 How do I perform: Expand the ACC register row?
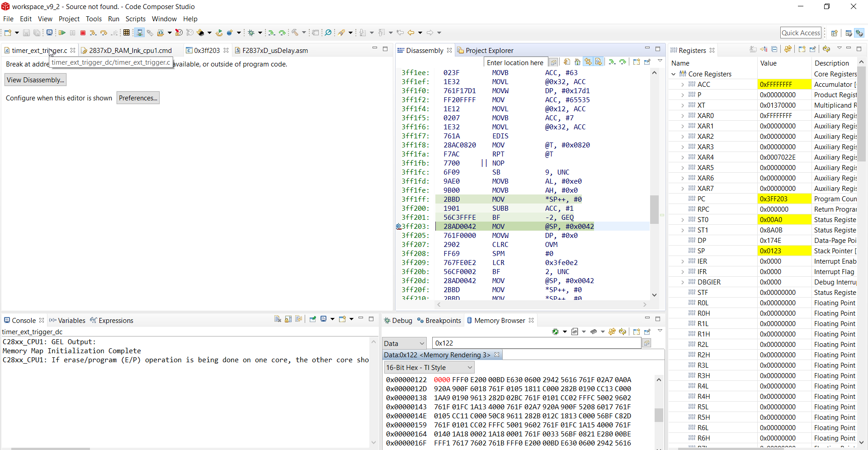click(x=682, y=85)
